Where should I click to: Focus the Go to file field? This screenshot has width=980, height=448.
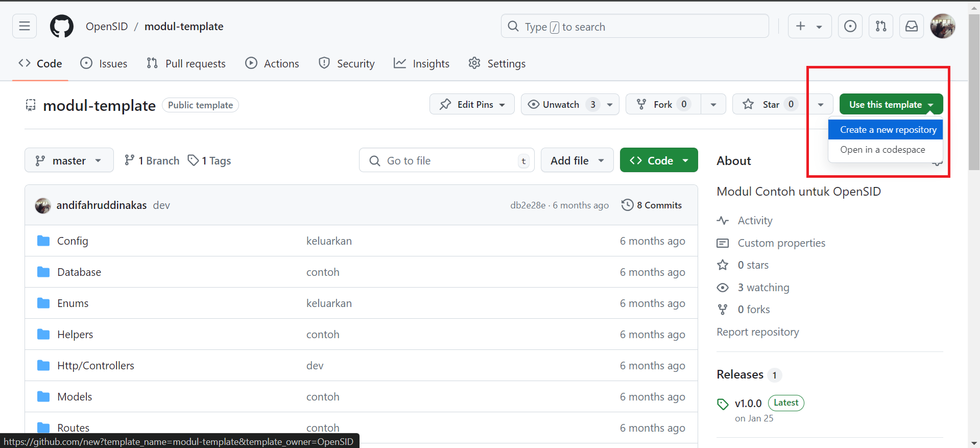(447, 160)
